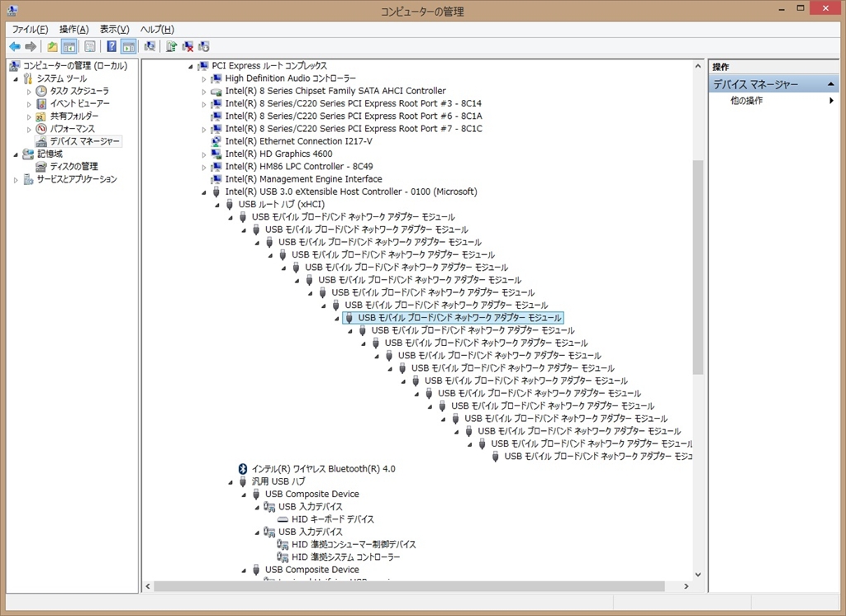The height and width of the screenshot is (616, 846).
Task: Collapse the 汎用 USB ハブ node
Action: [x=231, y=481]
